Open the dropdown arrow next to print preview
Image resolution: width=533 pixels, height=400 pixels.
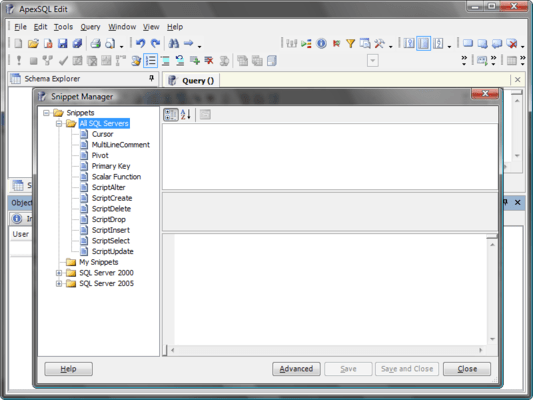(121, 46)
